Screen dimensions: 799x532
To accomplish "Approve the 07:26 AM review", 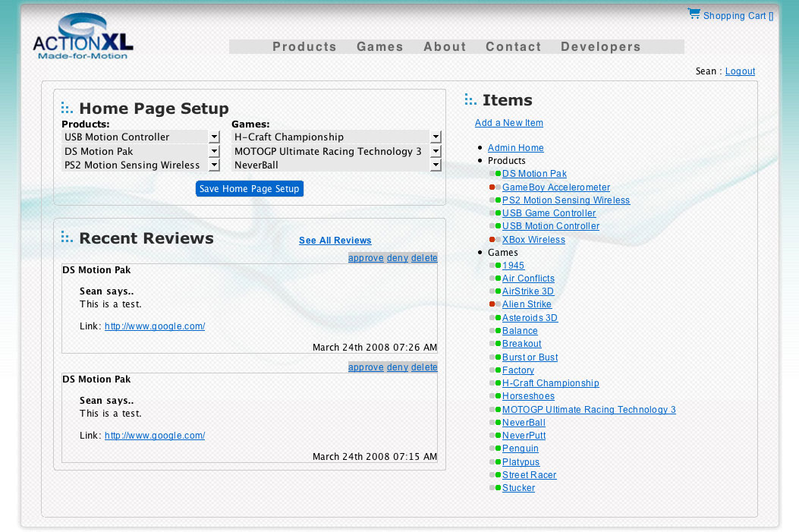I will (366, 258).
